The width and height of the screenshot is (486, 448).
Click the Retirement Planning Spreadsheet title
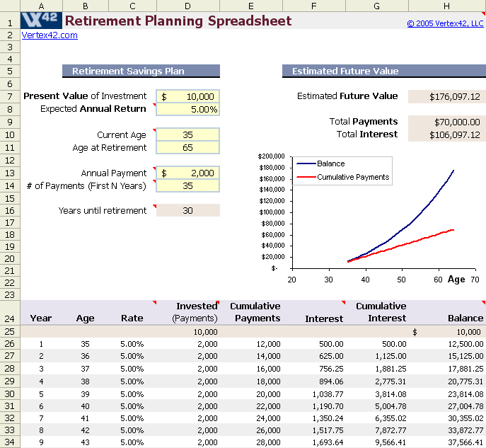[x=178, y=21]
